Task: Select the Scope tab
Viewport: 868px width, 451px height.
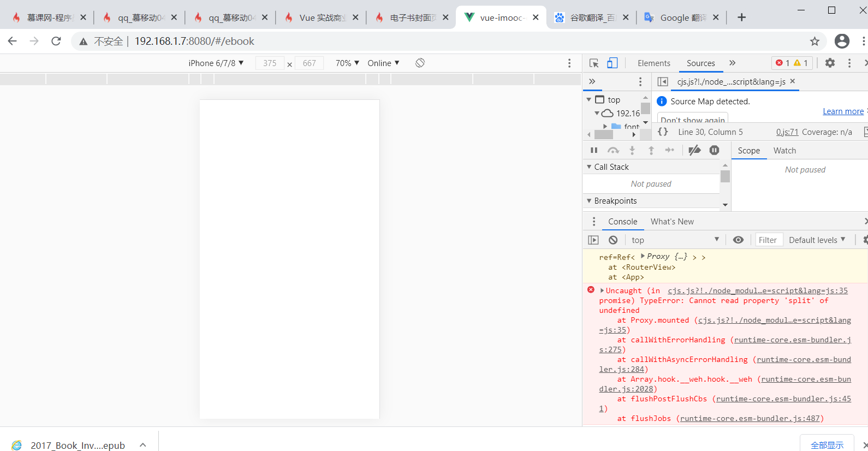Action: click(749, 150)
